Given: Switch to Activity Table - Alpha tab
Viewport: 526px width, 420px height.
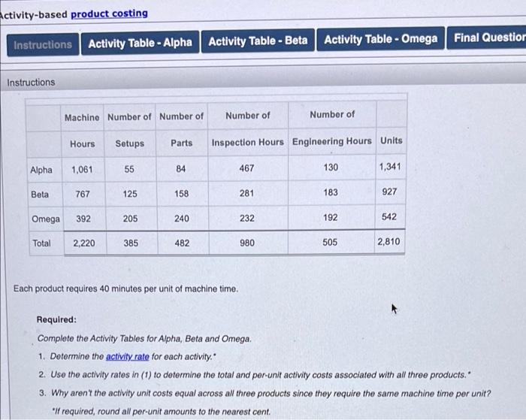Looking at the screenshot, I should point(141,43).
